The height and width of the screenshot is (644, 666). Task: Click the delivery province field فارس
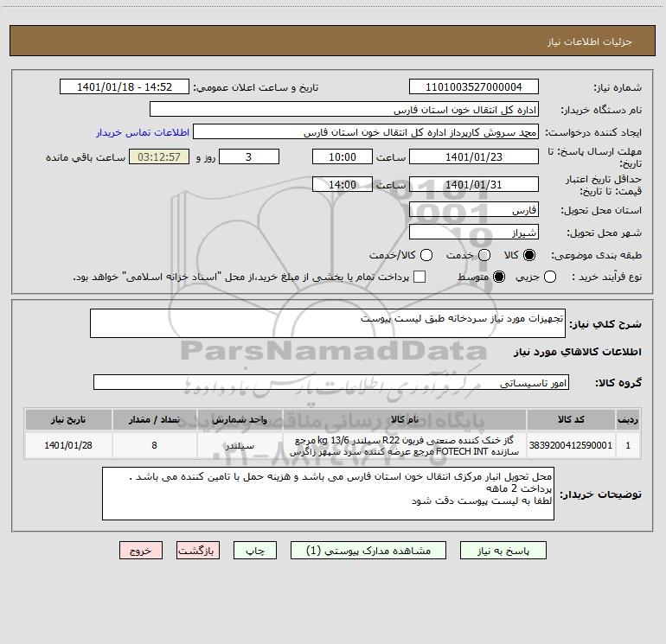[x=474, y=210]
